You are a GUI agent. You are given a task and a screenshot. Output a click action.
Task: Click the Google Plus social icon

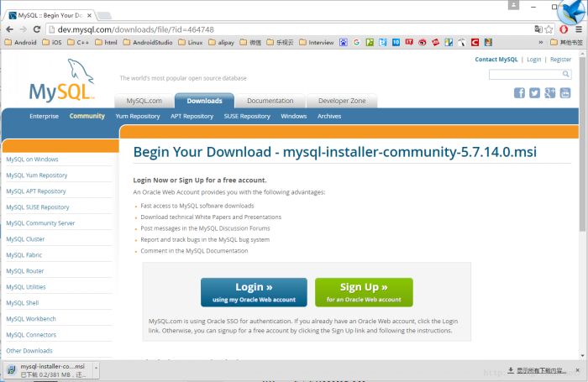point(550,92)
